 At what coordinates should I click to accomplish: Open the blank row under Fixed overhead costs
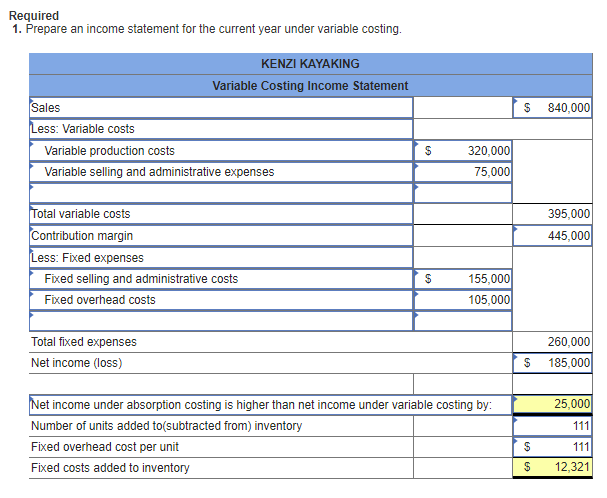click(221, 321)
